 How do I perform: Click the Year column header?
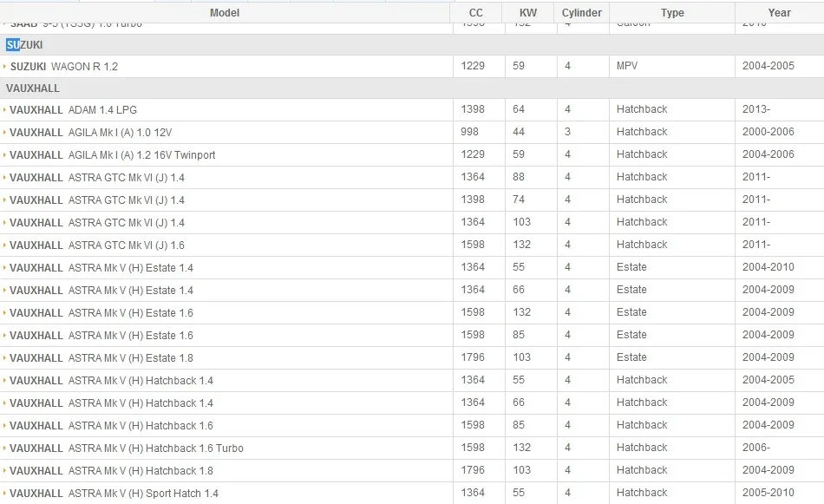coord(780,13)
